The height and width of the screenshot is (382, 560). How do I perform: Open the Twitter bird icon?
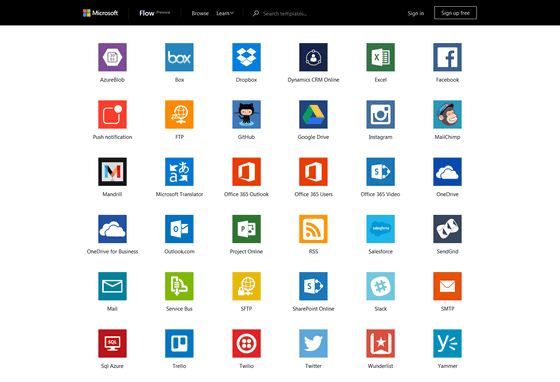tap(313, 343)
